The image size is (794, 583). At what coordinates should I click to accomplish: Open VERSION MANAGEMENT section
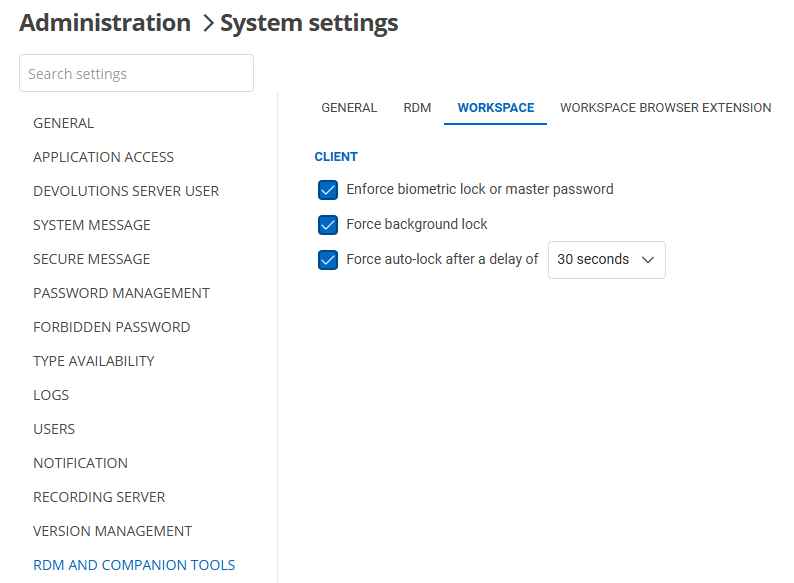(112, 531)
